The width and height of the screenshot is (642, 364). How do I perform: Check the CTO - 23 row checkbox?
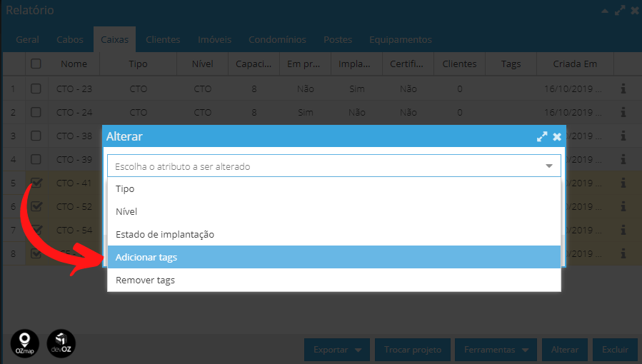36,89
